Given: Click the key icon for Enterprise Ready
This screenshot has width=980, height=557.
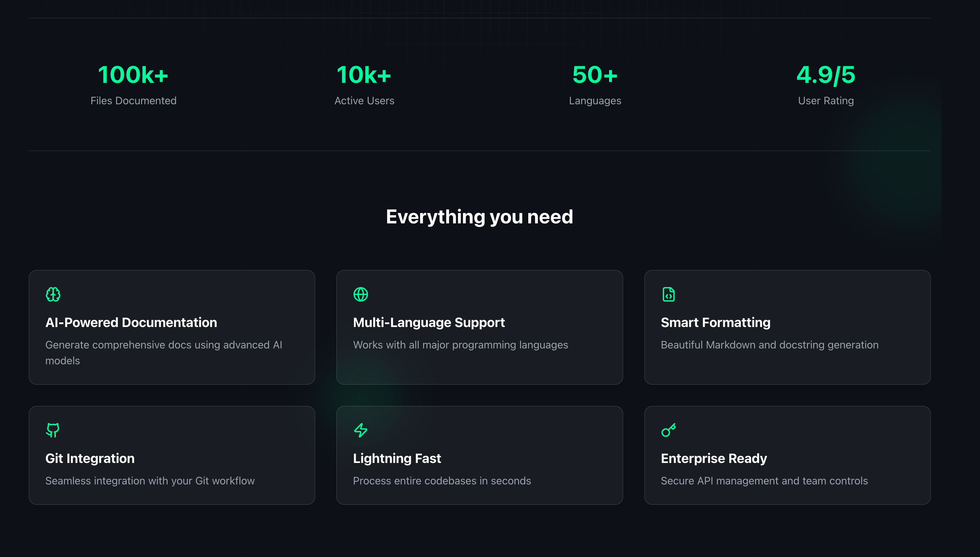Looking at the screenshot, I should tap(668, 430).
